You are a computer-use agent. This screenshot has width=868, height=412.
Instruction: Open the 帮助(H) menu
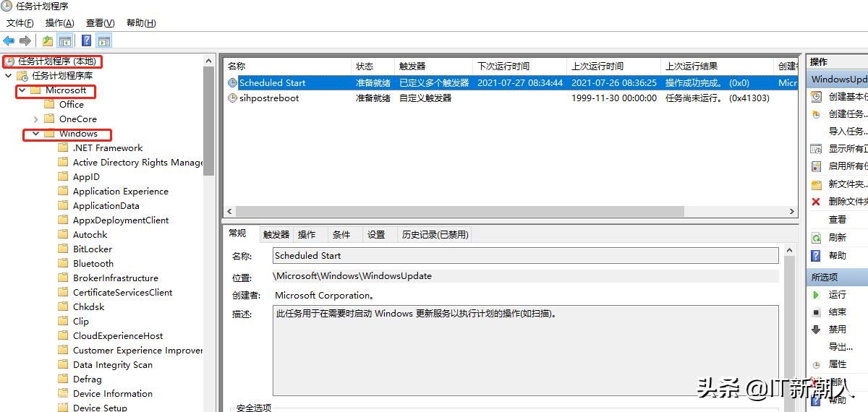141,23
